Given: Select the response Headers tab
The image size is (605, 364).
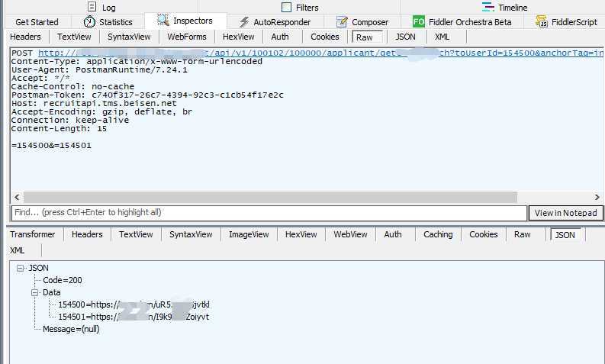Looking at the screenshot, I should tap(87, 235).
